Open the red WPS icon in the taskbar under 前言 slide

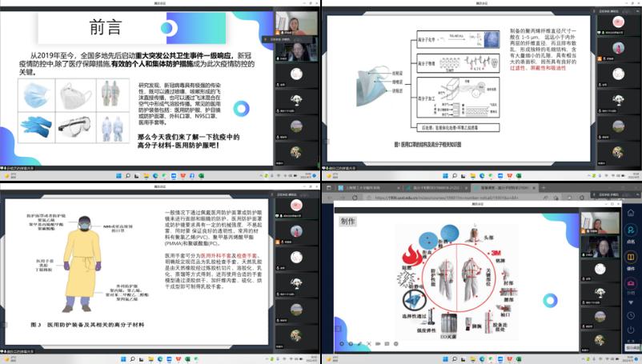click(x=183, y=176)
